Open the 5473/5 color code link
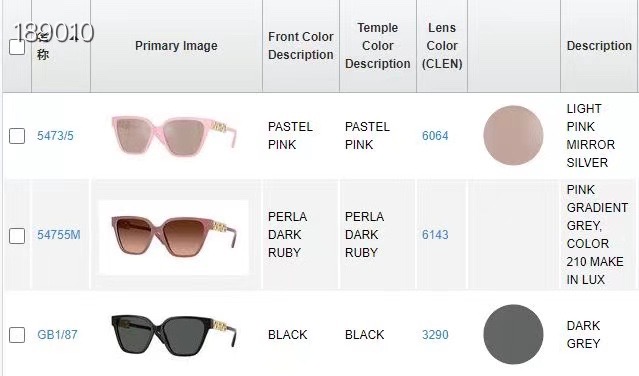Viewport: 639px width, 376px height. [x=55, y=136]
